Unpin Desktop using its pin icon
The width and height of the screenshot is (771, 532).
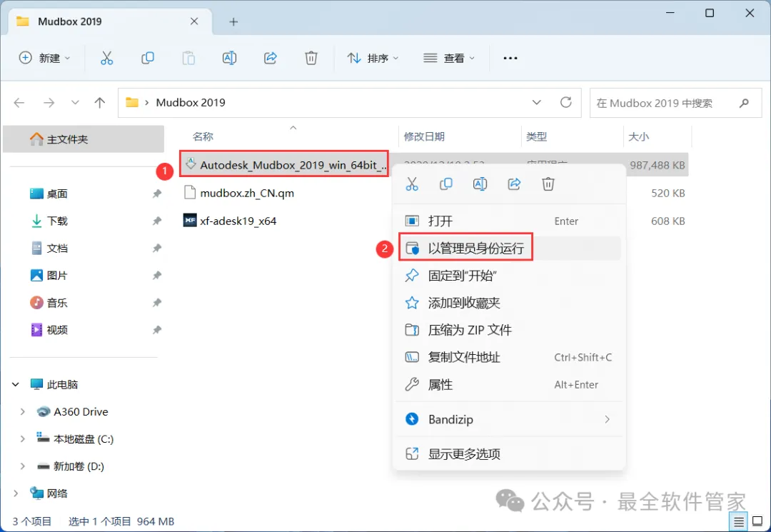tap(157, 194)
